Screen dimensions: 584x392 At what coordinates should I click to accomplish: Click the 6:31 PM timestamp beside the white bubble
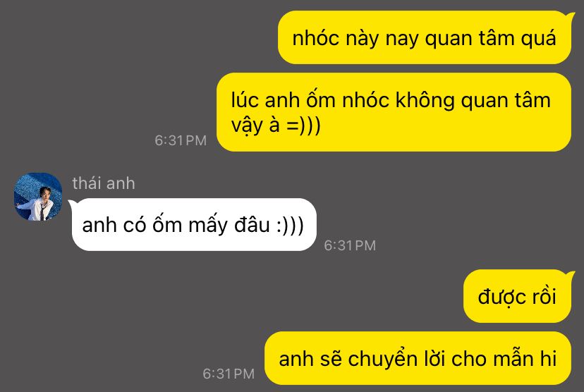(x=350, y=245)
